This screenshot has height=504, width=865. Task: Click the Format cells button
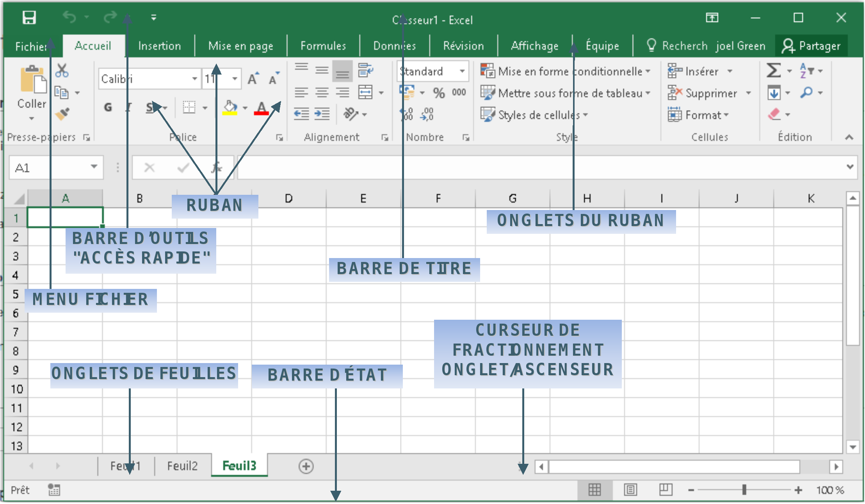(698, 115)
